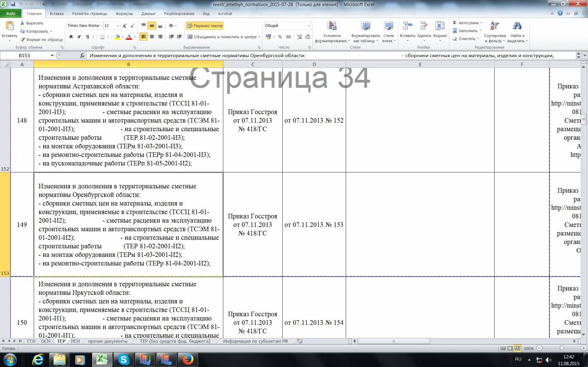
Task: Click the Cut scissors icon
Action: 22,23
